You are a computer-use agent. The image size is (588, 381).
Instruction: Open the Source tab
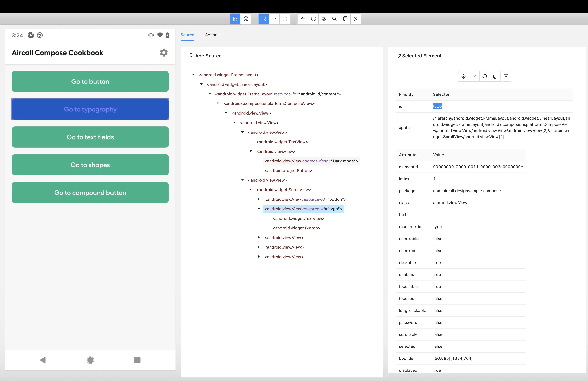coord(187,35)
